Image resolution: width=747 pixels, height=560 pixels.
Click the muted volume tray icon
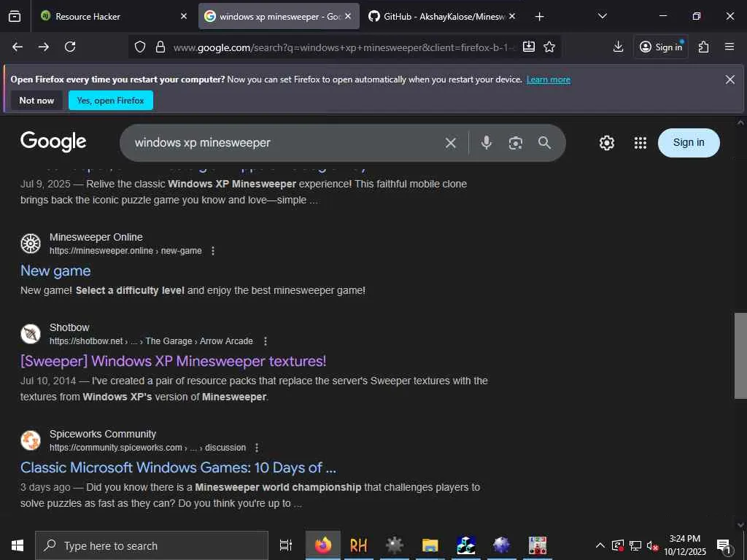tap(652, 545)
